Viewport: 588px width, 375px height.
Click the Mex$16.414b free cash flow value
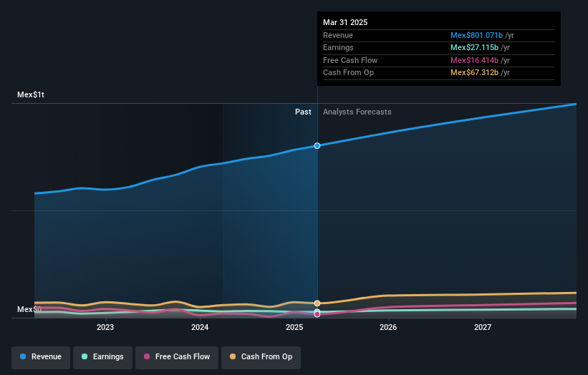pos(474,60)
